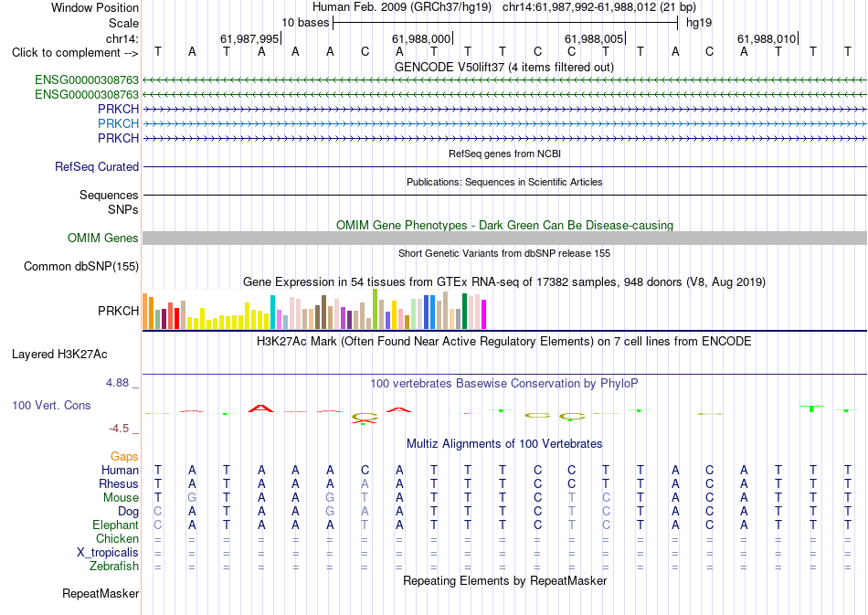Select the Scale track label
The image size is (868, 615).
(x=123, y=23)
